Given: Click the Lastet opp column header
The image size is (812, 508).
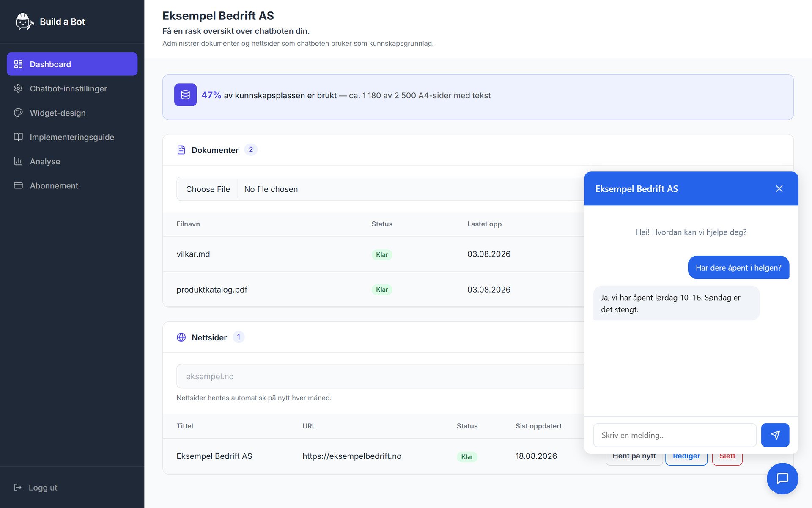Looking at the screenshot, I should click(484, 224).
